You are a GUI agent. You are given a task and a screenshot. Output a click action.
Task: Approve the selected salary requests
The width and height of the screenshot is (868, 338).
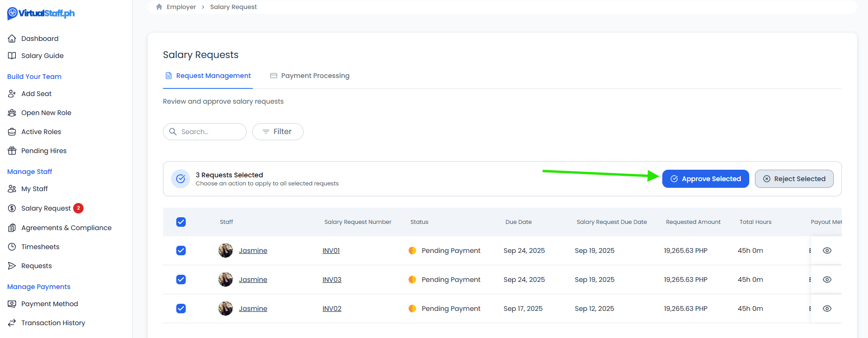[x=705, y=179]
